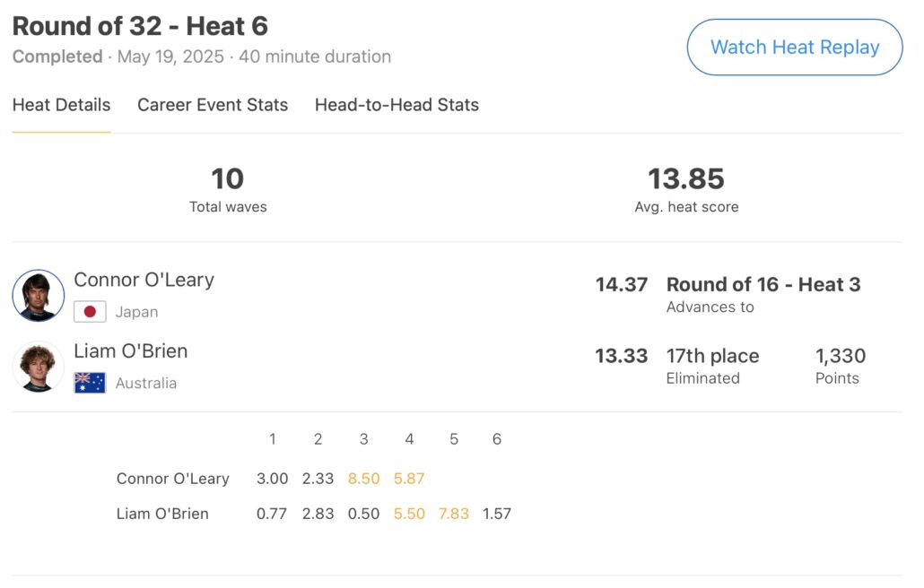Click Liam O'Brien's 7.83 wave score
The height and width of the screenshot is (588, 924).
pyautogui.click(x=454, y=514)
